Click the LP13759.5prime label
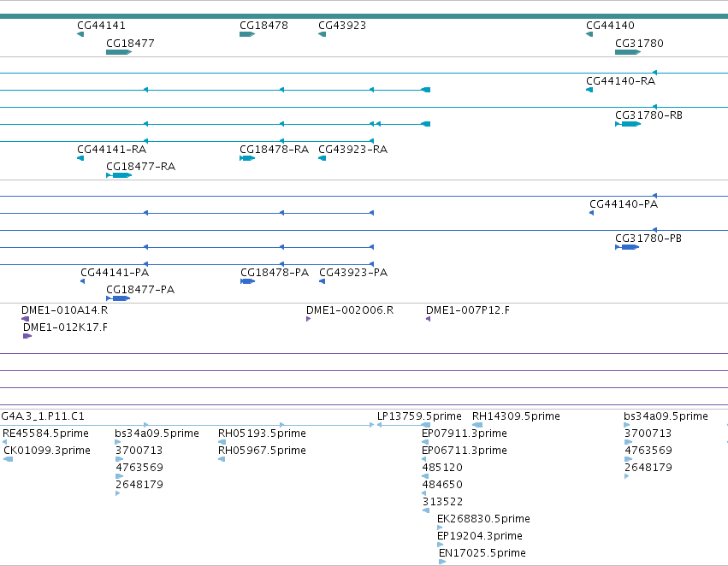The width and height of the screenshot is (728, 566). (419, 416)
